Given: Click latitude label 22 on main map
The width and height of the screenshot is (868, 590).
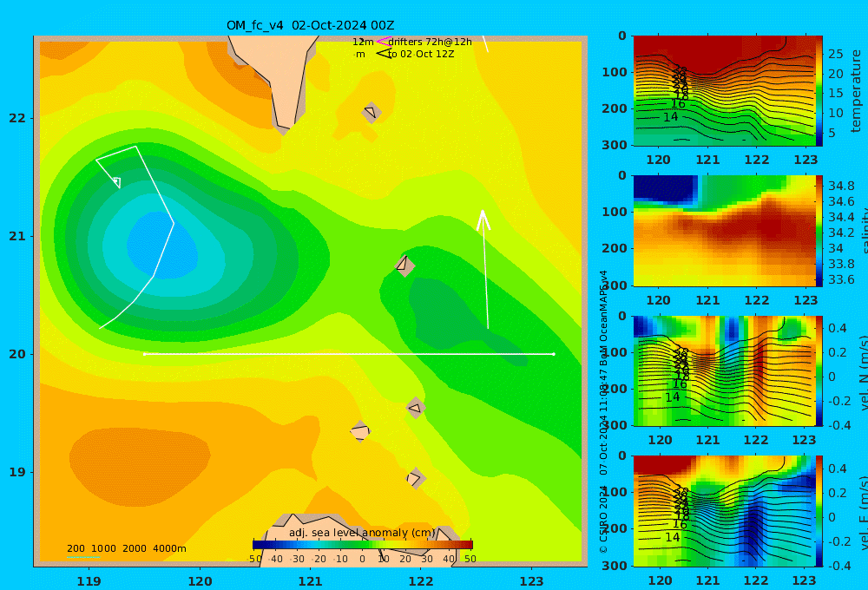Looking at the screenshot, I should coord(17,118).
